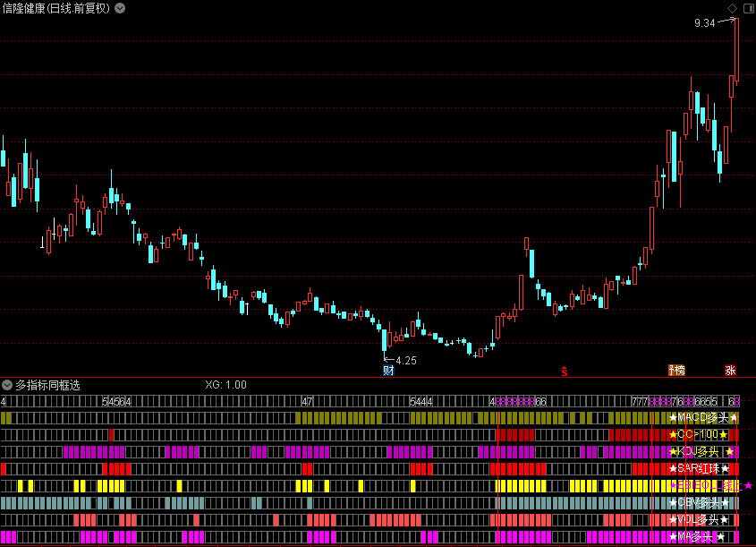Click the diamond icon at top right
Screen dimensions: 756x547
tap(733, 8)
